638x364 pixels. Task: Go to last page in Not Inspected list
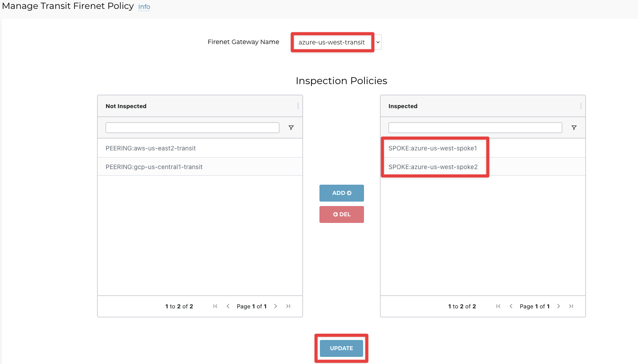point(288,306)
